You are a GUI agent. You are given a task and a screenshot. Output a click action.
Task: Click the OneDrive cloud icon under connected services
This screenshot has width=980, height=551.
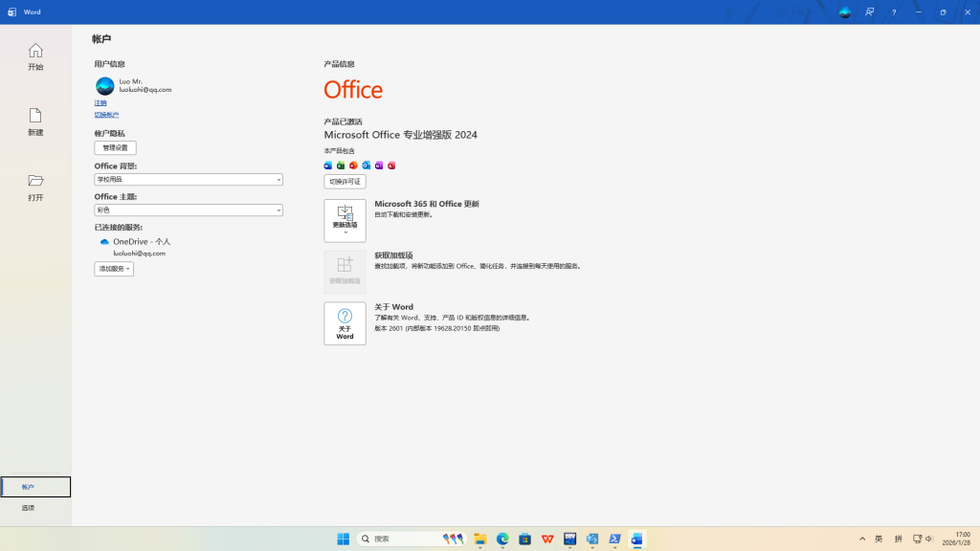[104, 242]
